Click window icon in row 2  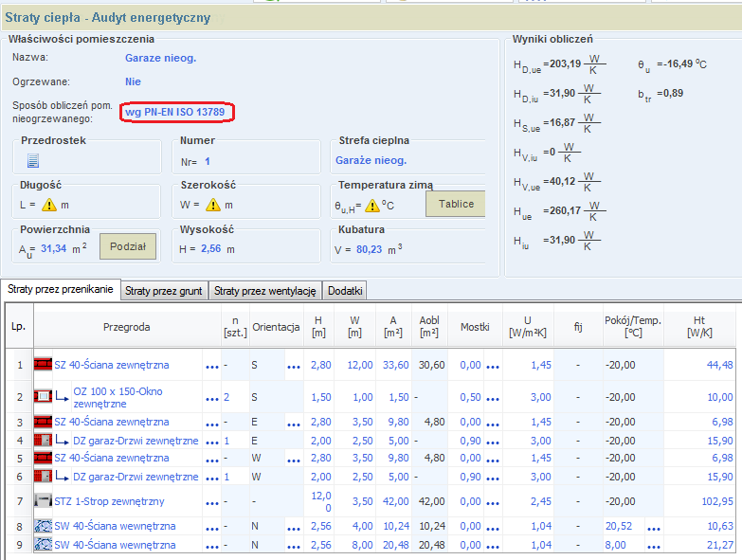[x=43, y=396]
